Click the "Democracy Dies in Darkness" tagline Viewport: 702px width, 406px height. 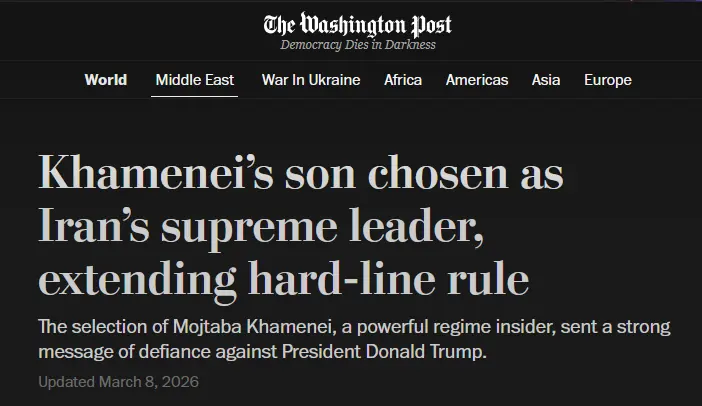pyautogui.click(x=357, y=45)
